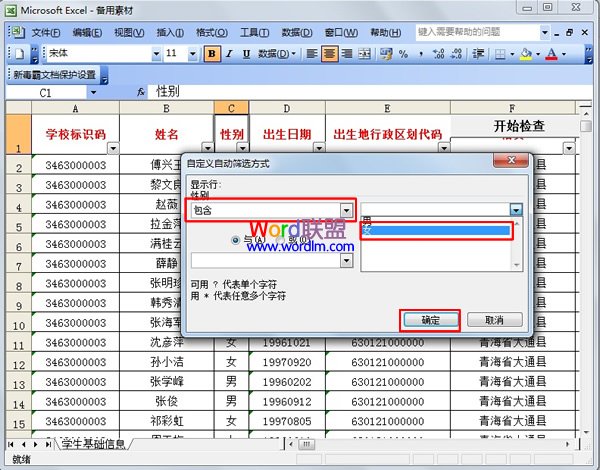Image resolution: width=600 pixels, height=470 pixels.
Task: Click formatting toolbar options arrow at far right
Action: coord(589,54)
